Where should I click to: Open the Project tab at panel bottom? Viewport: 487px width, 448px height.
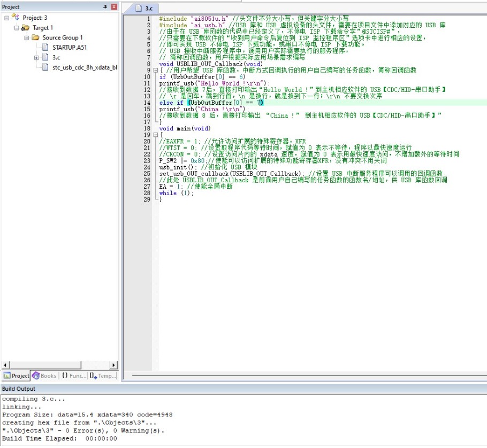(16, 376)
